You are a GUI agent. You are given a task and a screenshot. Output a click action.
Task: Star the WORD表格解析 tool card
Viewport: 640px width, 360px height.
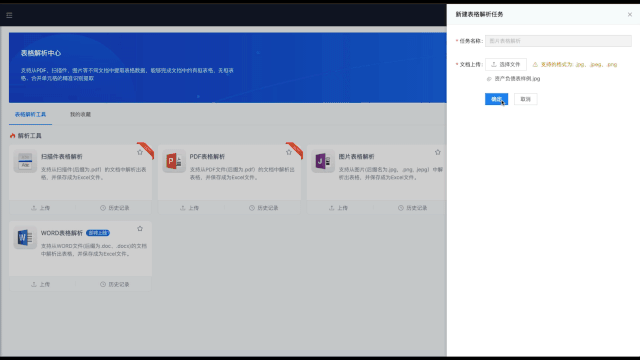(x=140, y=229)
